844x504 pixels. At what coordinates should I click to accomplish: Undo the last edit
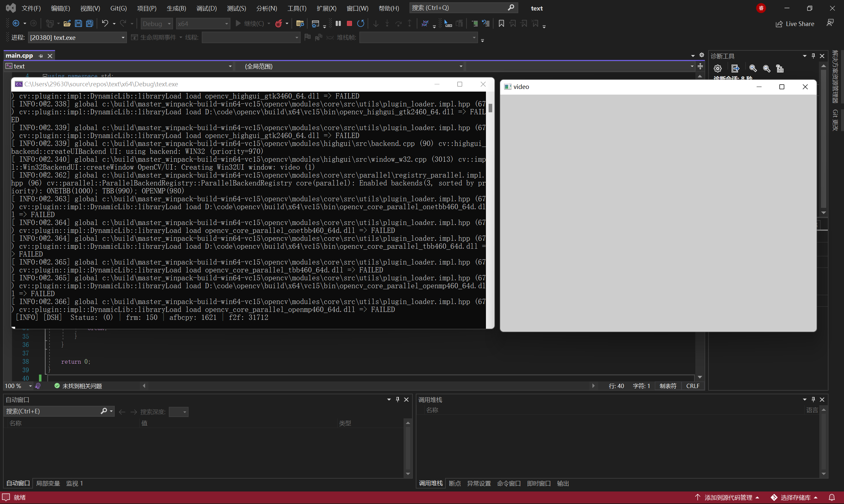[105, 23]
